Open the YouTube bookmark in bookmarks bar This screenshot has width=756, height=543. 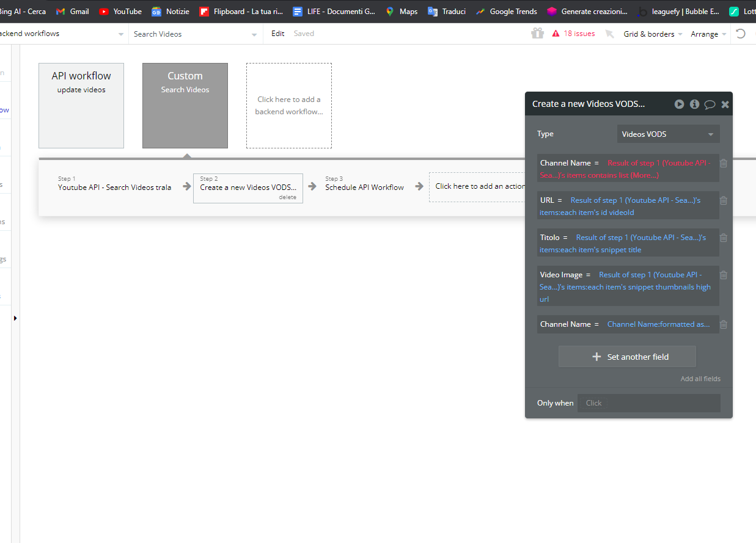pyautogui.click(x=120, y=11)
